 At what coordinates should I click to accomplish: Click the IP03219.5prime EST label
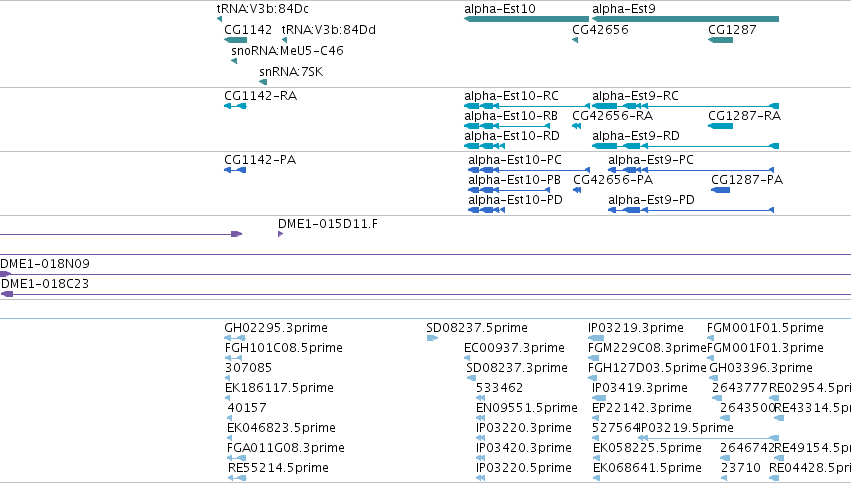pos(687,428)
